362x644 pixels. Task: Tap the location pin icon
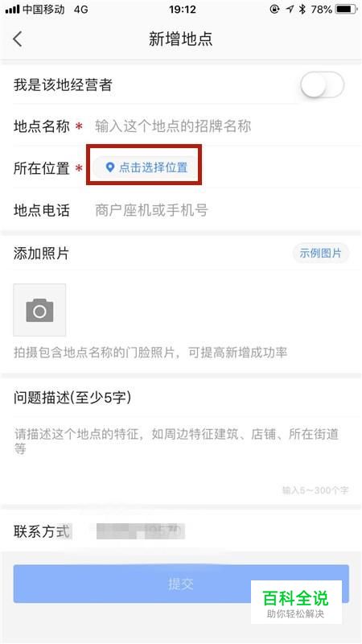[109, 167]
